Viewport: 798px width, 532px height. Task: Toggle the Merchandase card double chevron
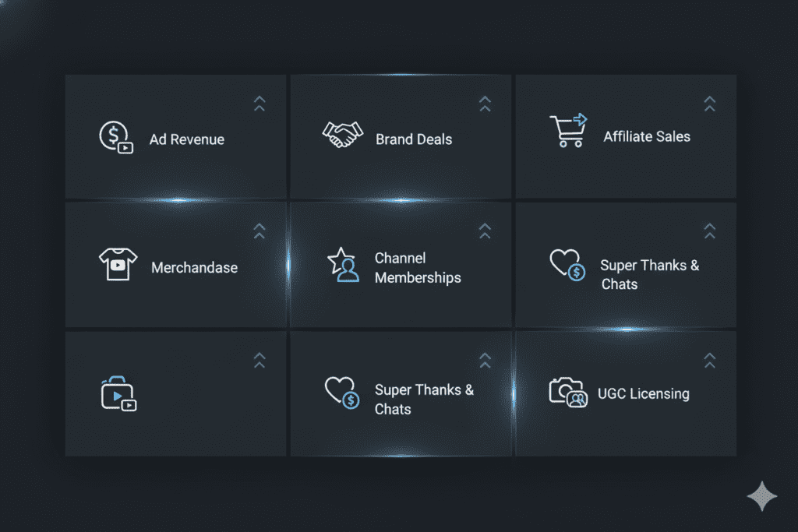(260, 231)
